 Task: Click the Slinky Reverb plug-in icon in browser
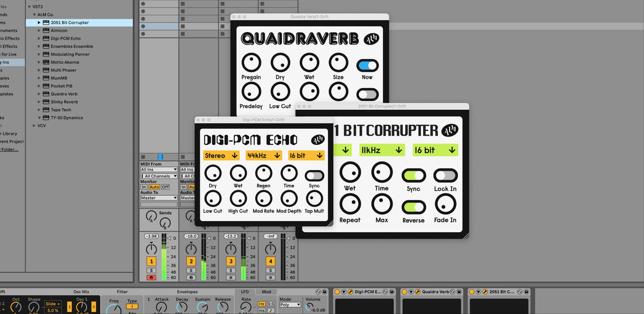46,102
